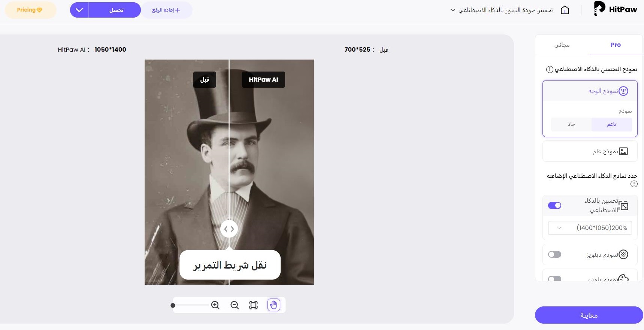
Task: Click info icon under additional AI models
Action: 634,184
